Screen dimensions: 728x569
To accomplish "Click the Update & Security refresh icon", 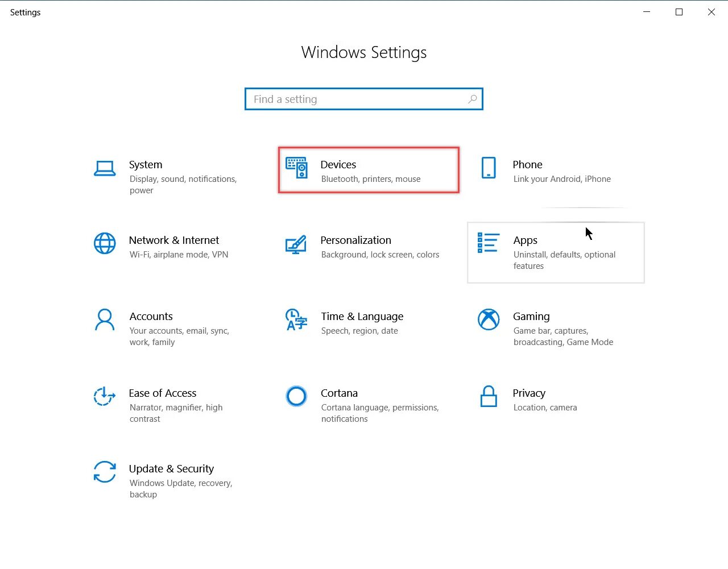I will click(x=105, y=472).
